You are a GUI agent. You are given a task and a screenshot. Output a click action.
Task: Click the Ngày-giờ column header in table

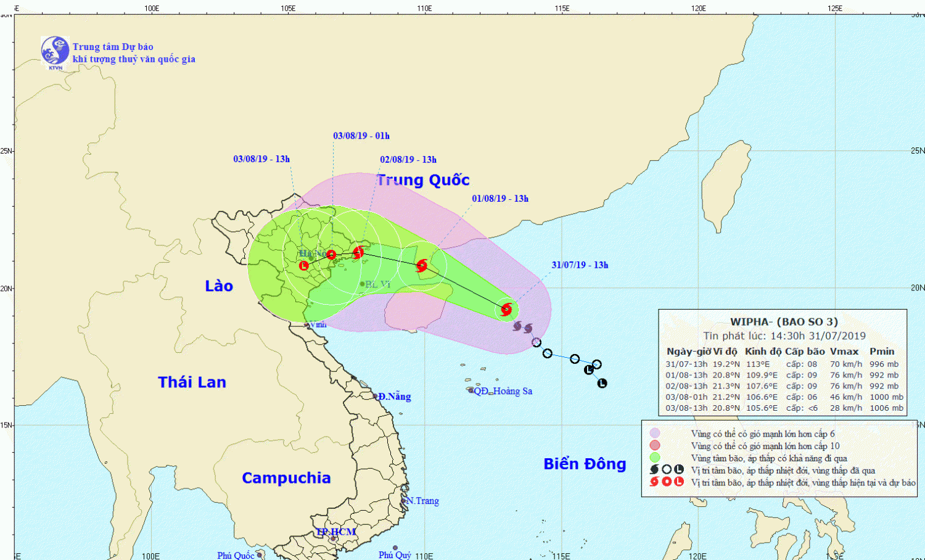click(x=688, y=352)
